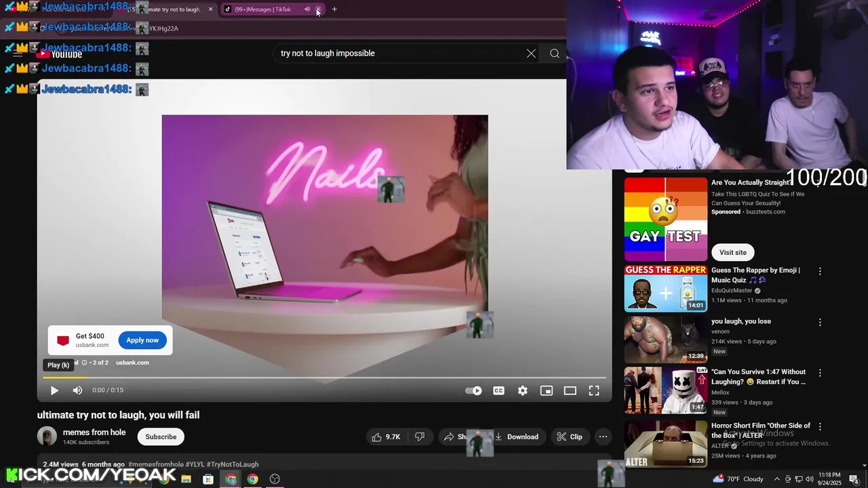The width and height of the screenshot is (868, 488).
Task: Run search with the magnifier icon
Action: [554, 54]
